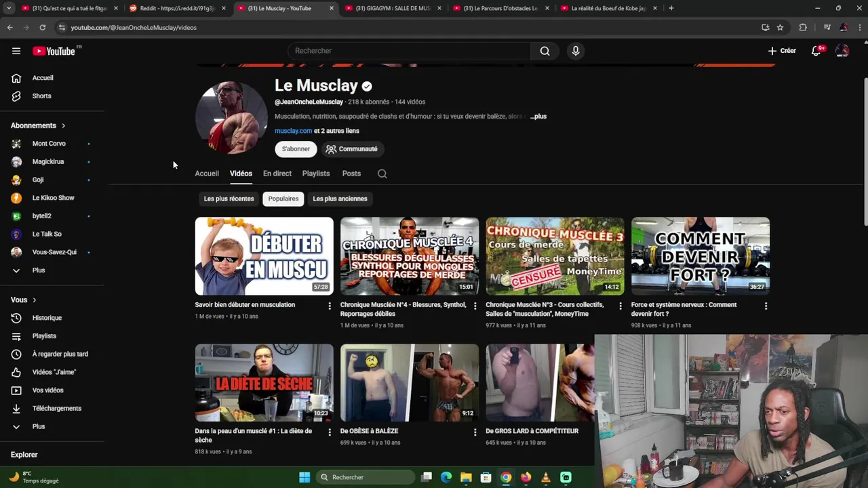Open more options for De OBÈSE à BALÈZE
Image resolution: width=868 pixels, height=488 pixels.
tap(475, 432)
